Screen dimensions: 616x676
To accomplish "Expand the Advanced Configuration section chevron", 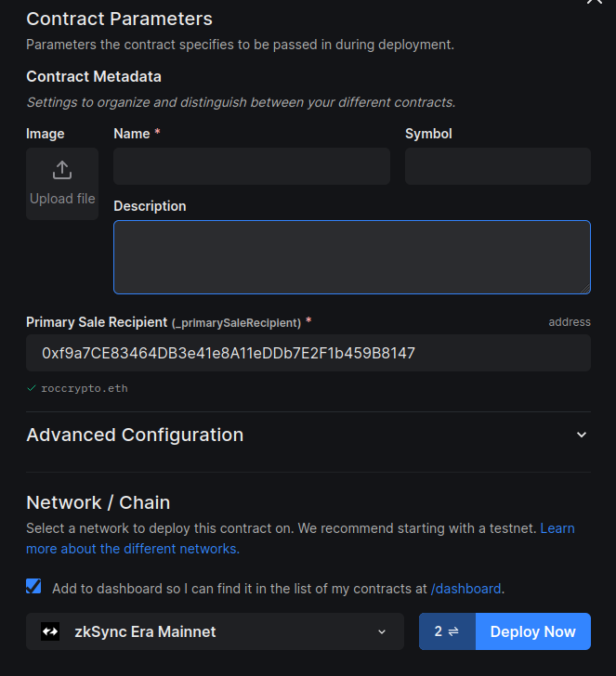I will pyautogui.click(x=582, y=435).
